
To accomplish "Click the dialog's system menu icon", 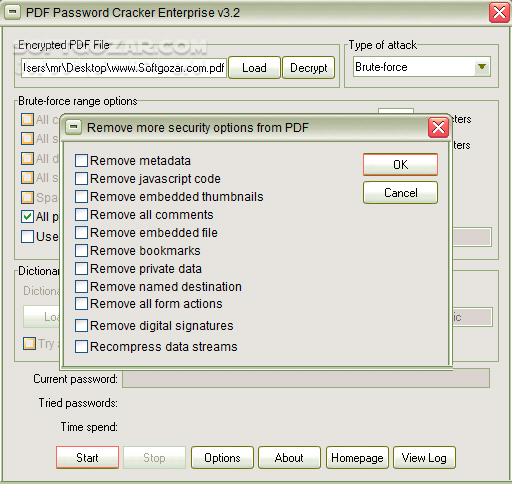I will click(x=74, y=127).
